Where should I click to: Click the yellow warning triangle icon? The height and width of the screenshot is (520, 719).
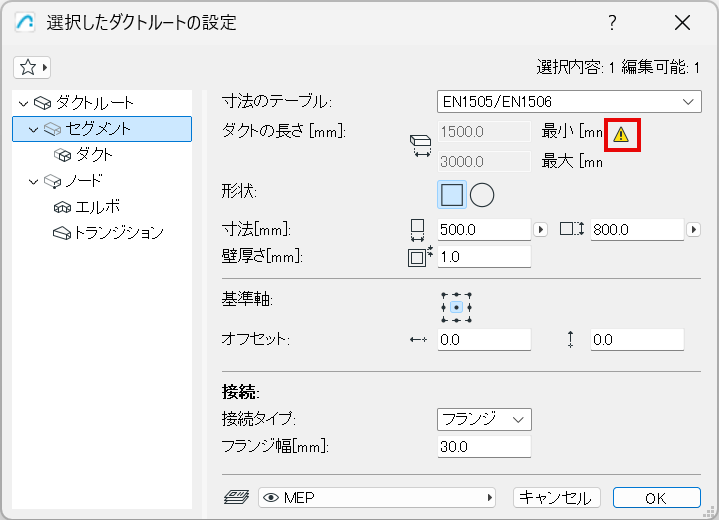point(621,134)
